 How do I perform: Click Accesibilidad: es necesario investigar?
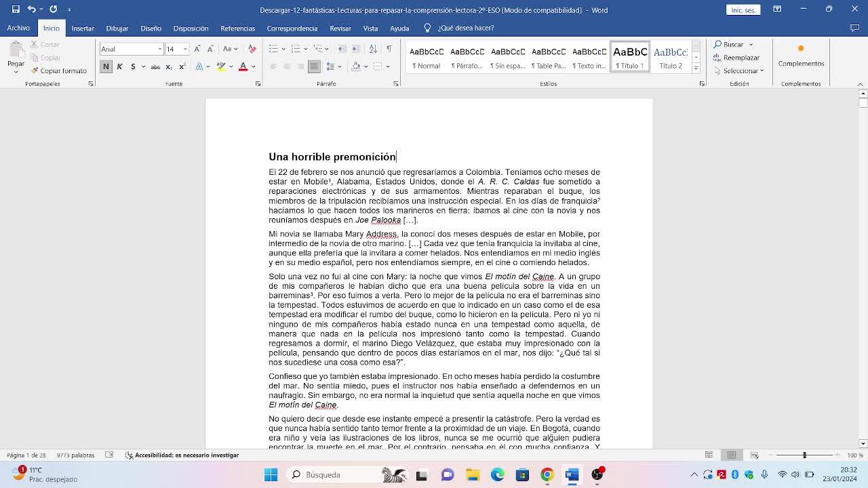tap(182, 455)
